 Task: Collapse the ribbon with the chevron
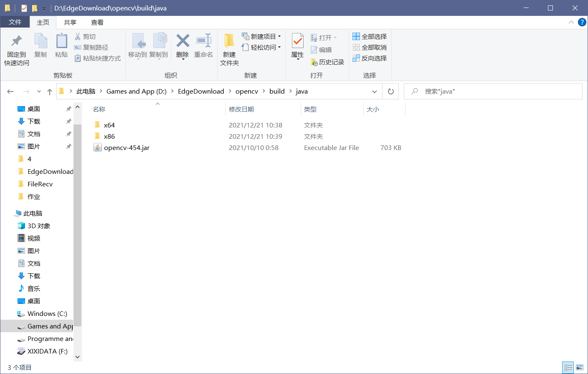tap(571, 22)
